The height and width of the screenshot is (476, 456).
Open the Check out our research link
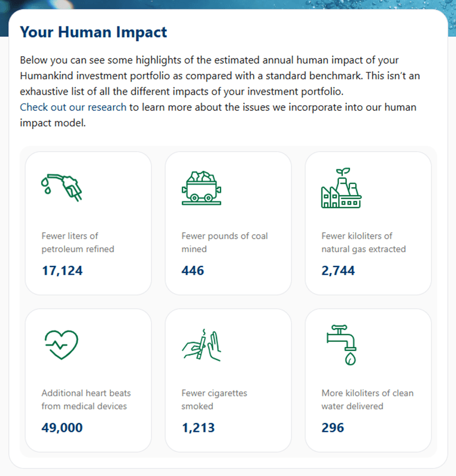pos(72,107)
